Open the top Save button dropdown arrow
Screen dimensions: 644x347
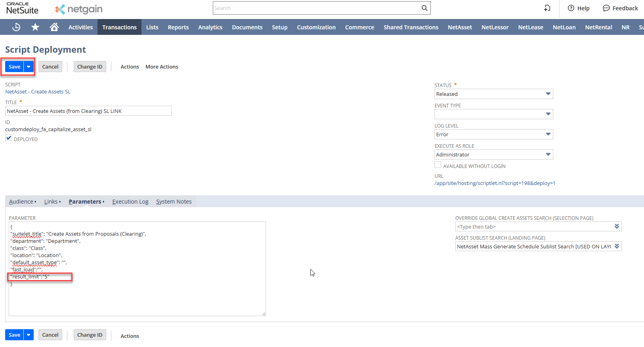pyautogui.click(x=29, y=67)
